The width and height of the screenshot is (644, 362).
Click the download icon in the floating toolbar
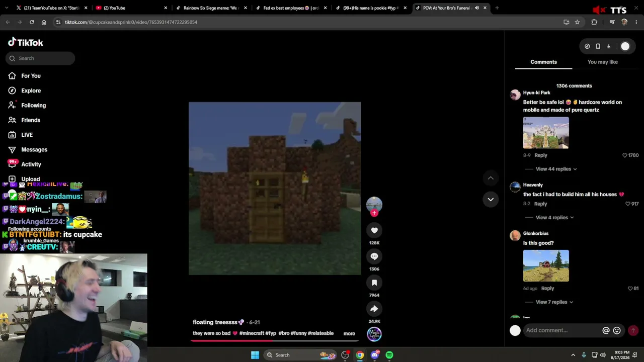pos(608,46)
